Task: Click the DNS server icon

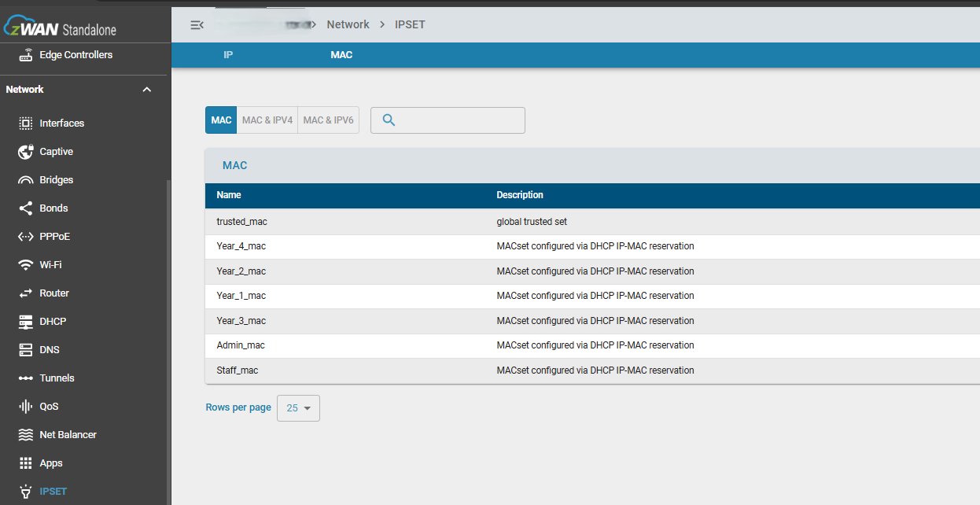Action: tap(26, 350)
